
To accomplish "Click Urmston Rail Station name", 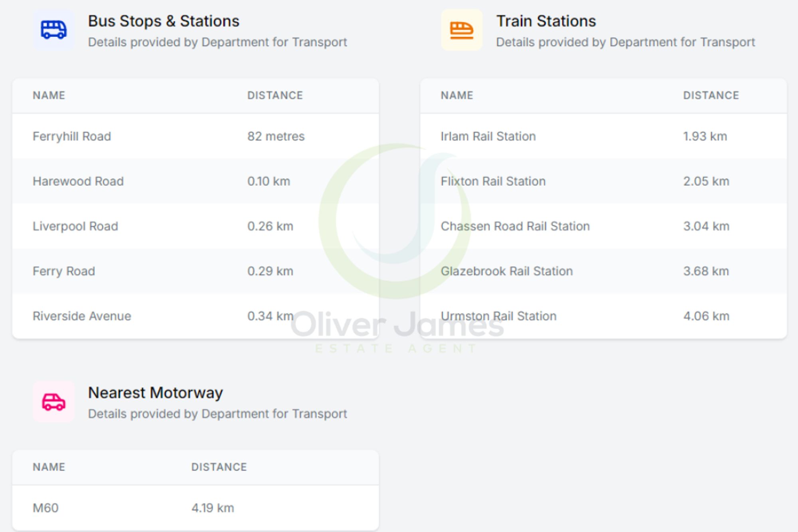I will pyautogui.click(x=498, y=316).
